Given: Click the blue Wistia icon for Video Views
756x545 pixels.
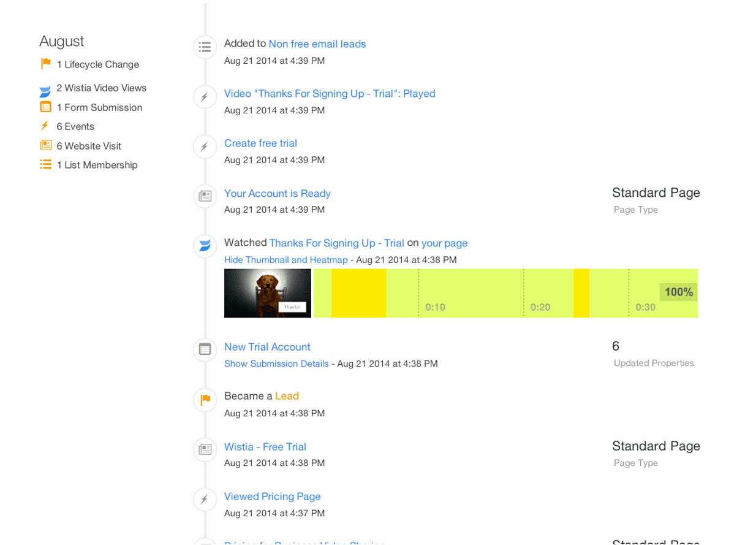Looking at the screenshot, I should [45, 92].
